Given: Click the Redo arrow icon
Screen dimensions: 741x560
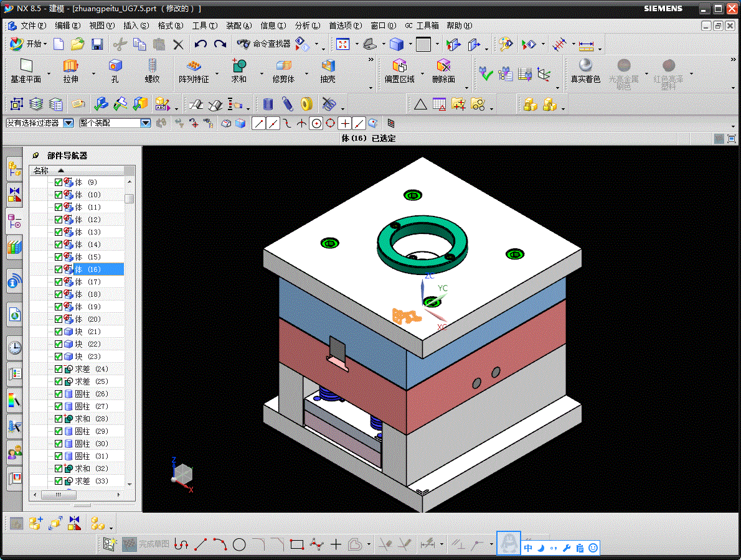Looking at the screenshot, I should coord(220,44).
